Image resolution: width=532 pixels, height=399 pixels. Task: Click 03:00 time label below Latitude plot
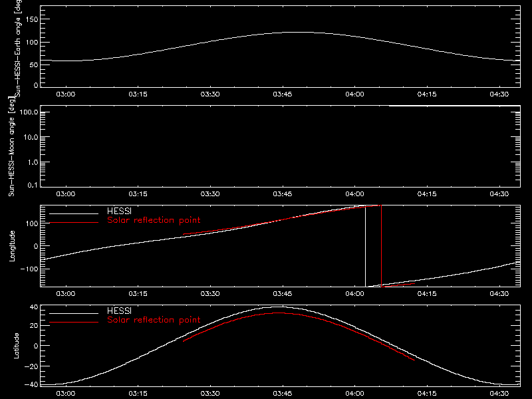click(66, 394)
